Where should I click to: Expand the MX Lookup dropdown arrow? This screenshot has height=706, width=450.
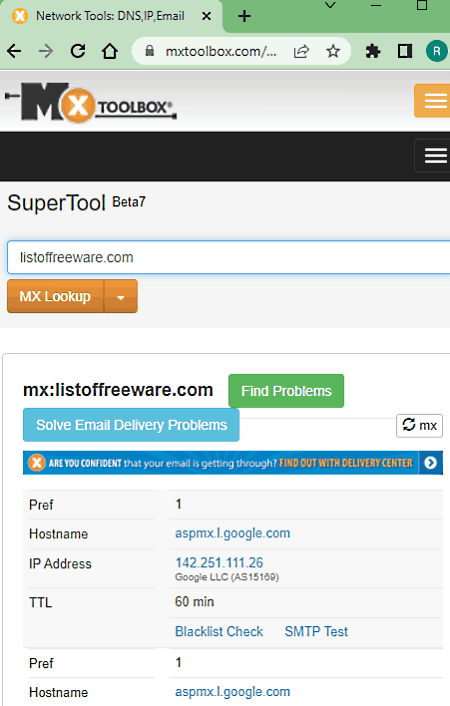pyautogui.click(x=120, y=296)
